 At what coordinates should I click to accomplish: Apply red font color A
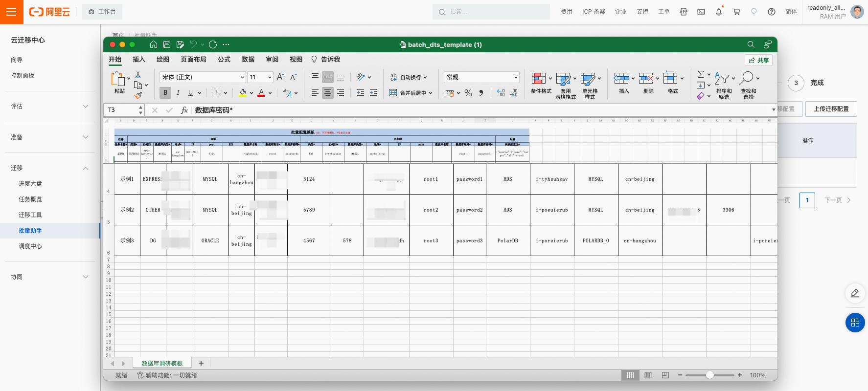[x=261, y=92]
